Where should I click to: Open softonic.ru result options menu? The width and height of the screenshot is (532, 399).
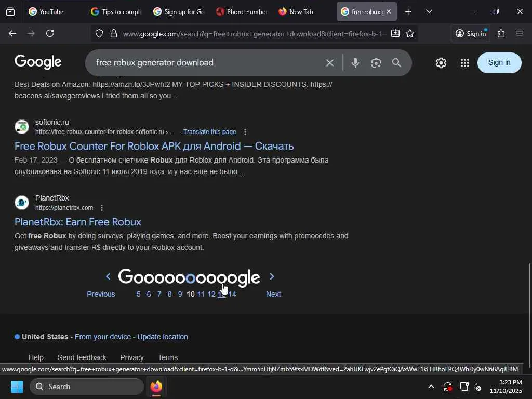[x=245, y=132]
